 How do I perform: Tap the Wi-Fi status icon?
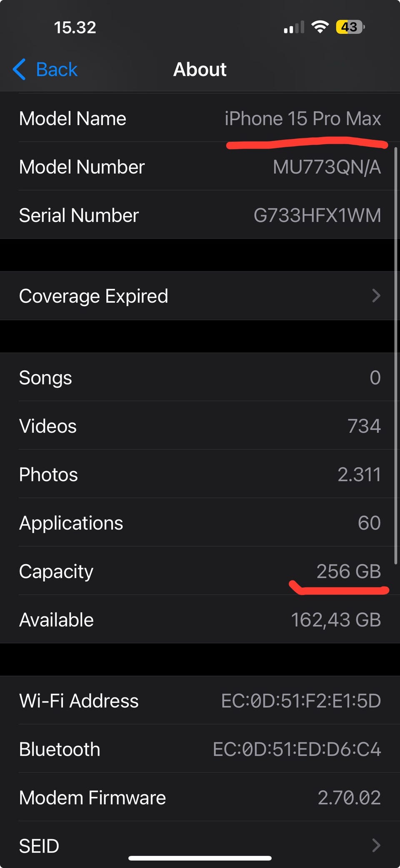point(320,27)
